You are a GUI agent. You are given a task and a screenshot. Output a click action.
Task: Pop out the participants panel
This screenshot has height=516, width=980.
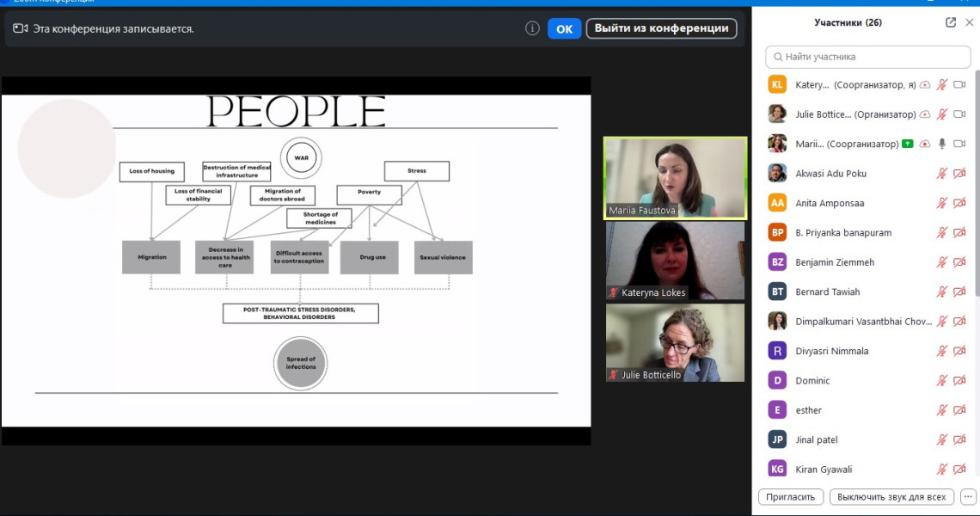click(x=950, y=22)
